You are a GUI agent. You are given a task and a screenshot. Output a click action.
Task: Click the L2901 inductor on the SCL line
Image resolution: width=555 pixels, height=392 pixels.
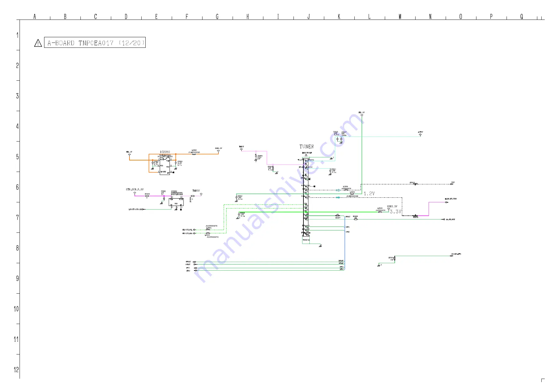[208, 230]
